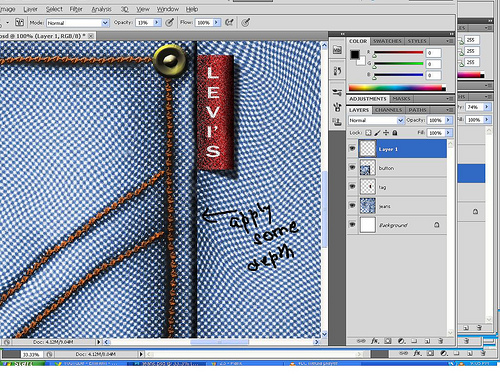500x375 pixels.
Task: Create new layer in front Layers panel
Action: pyautogui.click(x=427, y=341)
